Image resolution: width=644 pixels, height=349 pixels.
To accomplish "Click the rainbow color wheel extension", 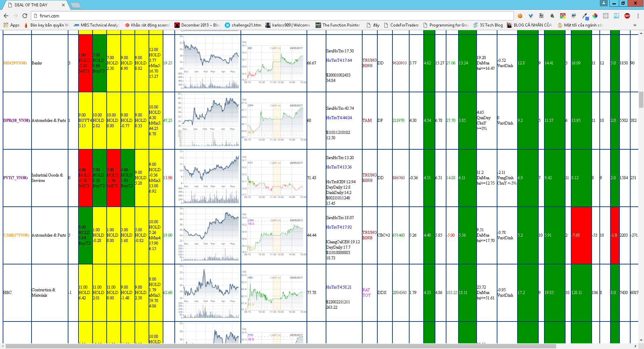I will [595, 16].
